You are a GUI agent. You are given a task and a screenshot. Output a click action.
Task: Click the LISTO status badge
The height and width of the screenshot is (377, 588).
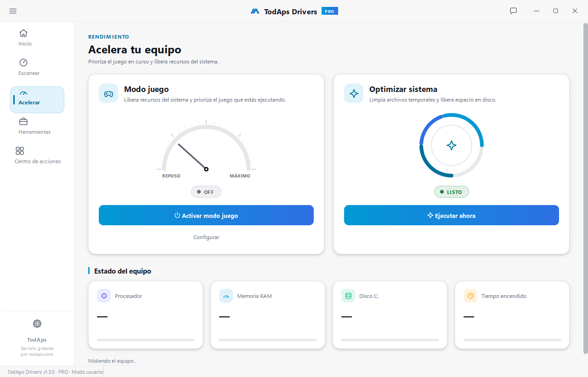(452, 192)
